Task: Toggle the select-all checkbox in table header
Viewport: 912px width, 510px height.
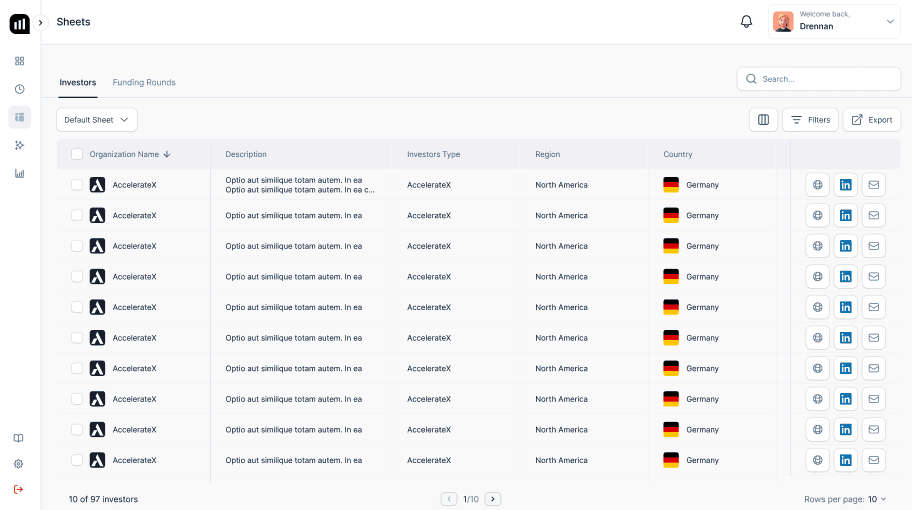Action: (x=77, y=154)
